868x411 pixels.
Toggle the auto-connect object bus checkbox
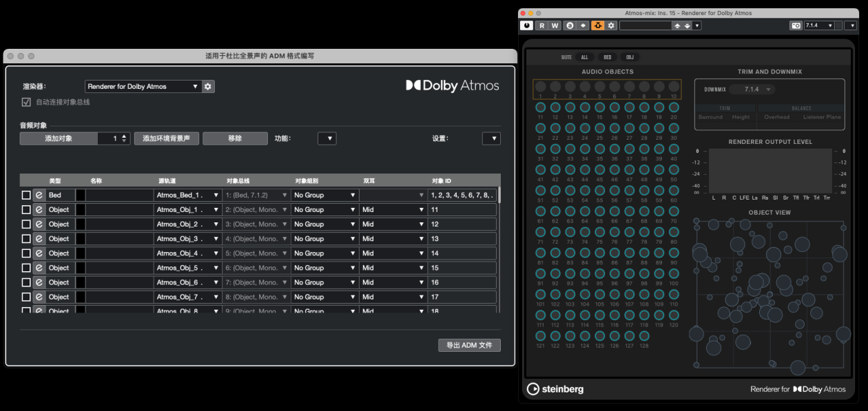tap(26, 102)
